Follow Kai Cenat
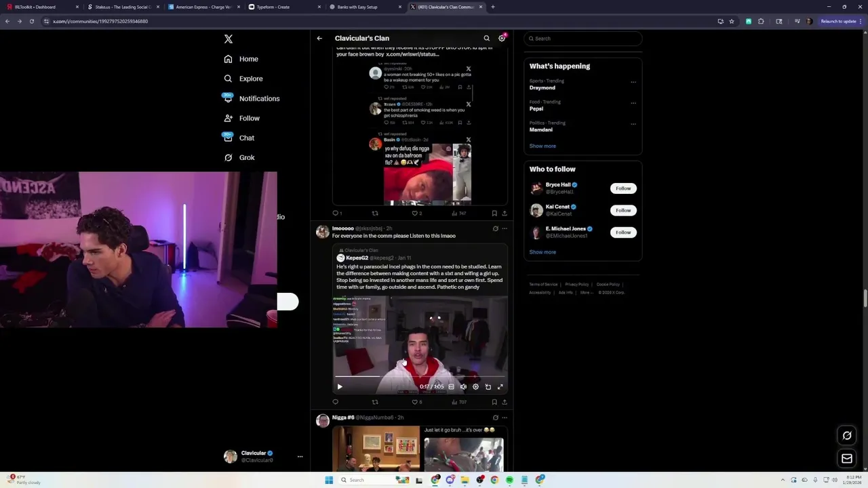Screen dimensions: 868x488 [623, 210]
